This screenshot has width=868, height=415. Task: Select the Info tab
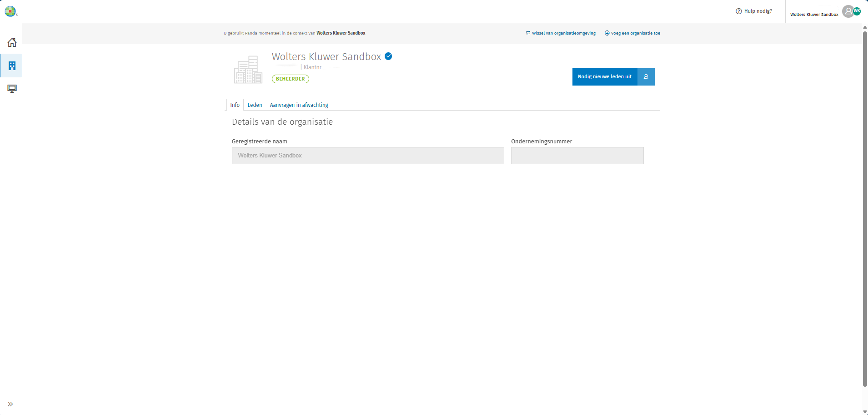235,105
